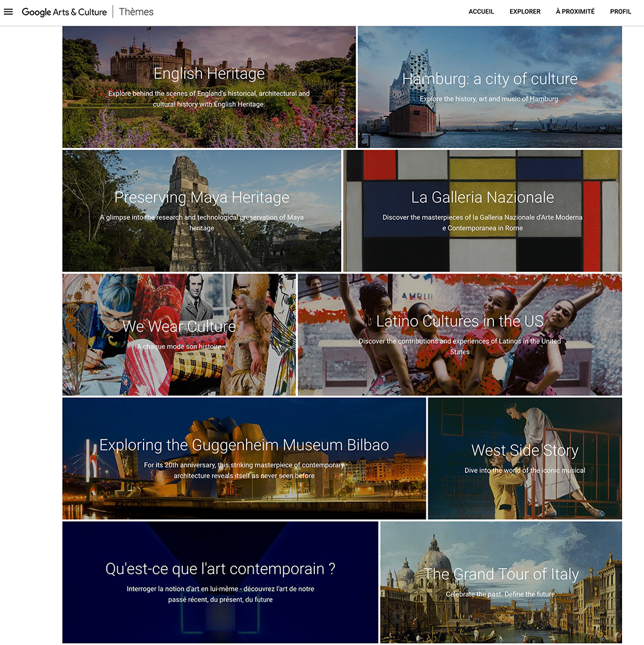Open the La Galleria Nazionale theme card
Viewport: 644px width, 645px height.
click(x=482, y=210)
